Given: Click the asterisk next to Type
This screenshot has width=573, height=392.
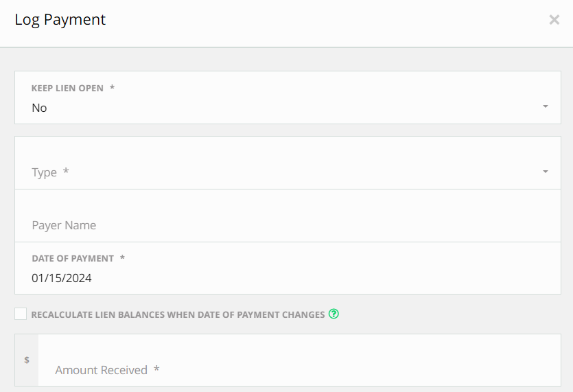Looking at the screenshot, I should (66, 172).
